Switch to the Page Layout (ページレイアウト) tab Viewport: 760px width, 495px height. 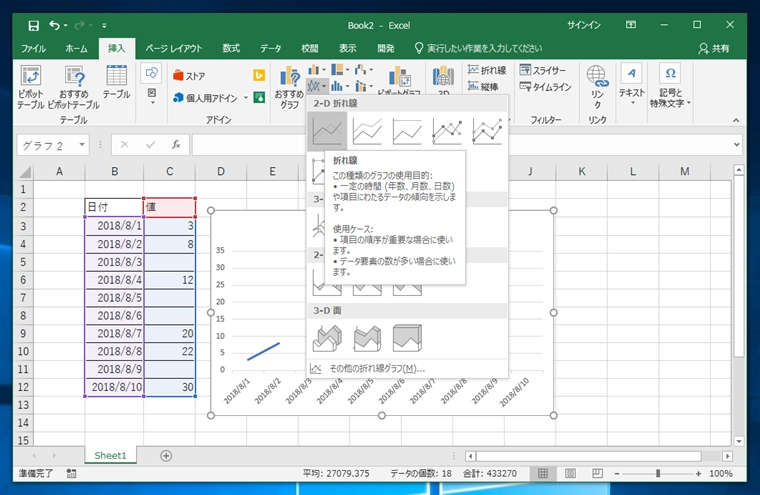pyautogui.click(x=174, y=48)
